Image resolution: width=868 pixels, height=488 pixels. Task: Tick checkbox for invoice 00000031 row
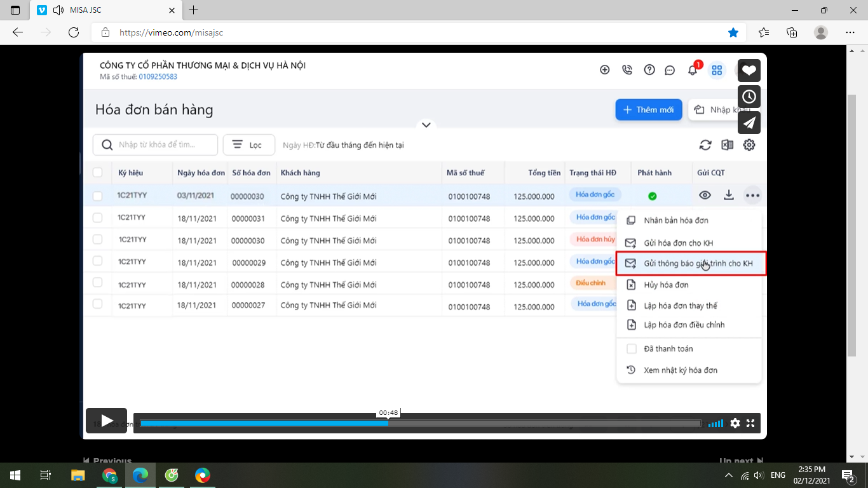point(97,218)
